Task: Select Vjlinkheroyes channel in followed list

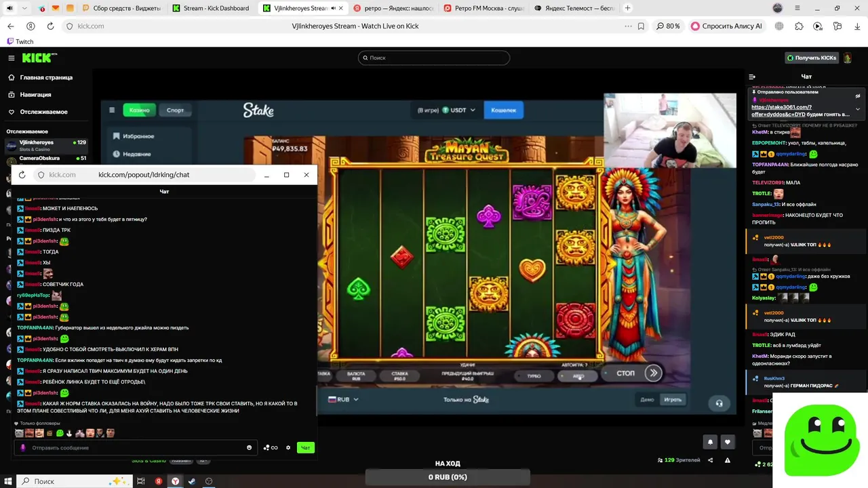Action: [46, 146]
